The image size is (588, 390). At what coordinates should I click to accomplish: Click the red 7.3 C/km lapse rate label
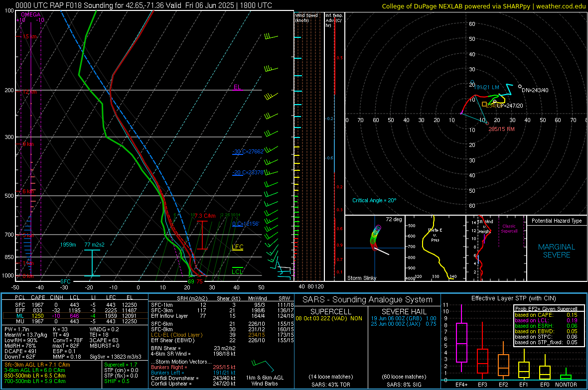205,216
